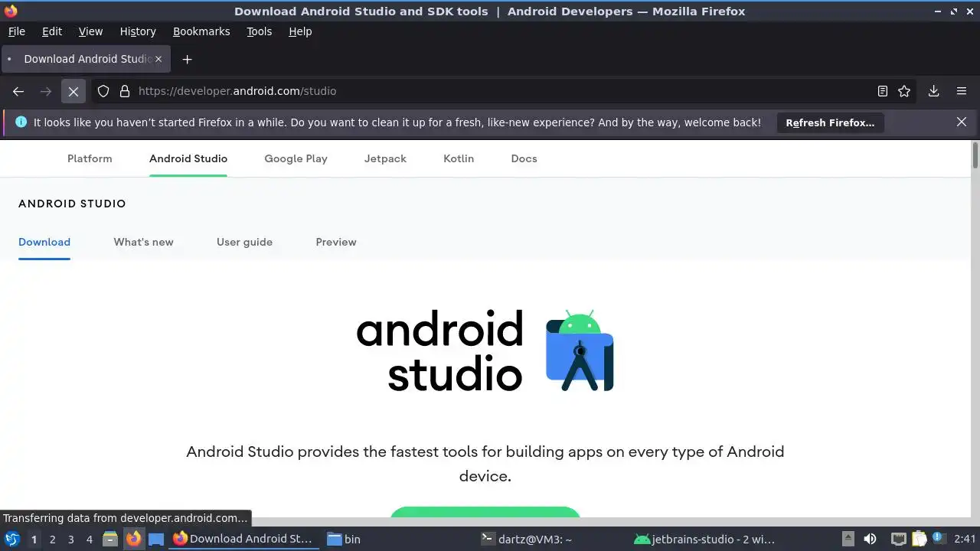Open the Firefox hamburger application menu
This screenshot has width=980, height=551.
tap(962, 91)
